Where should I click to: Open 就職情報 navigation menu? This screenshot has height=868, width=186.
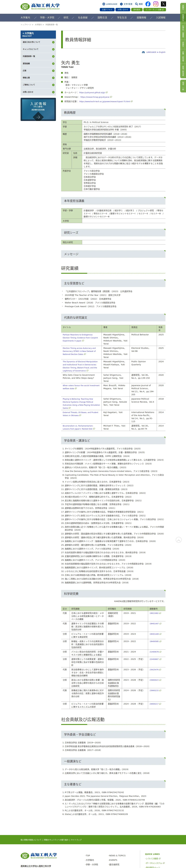pos(141,18)
